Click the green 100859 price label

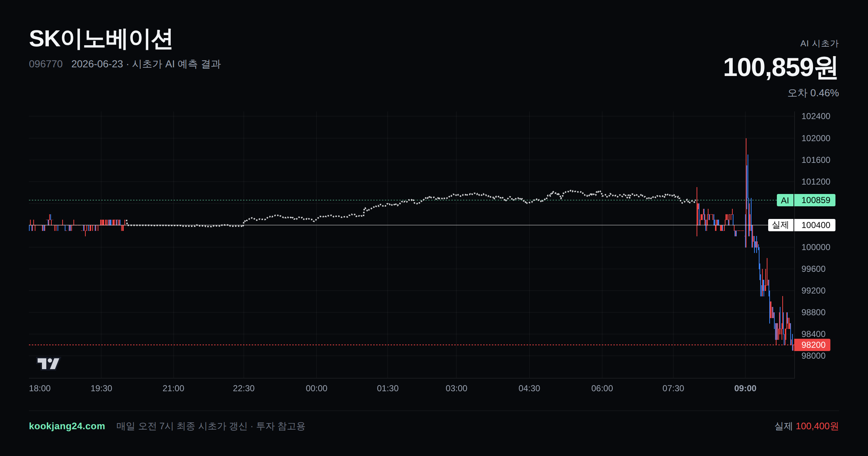815,200
